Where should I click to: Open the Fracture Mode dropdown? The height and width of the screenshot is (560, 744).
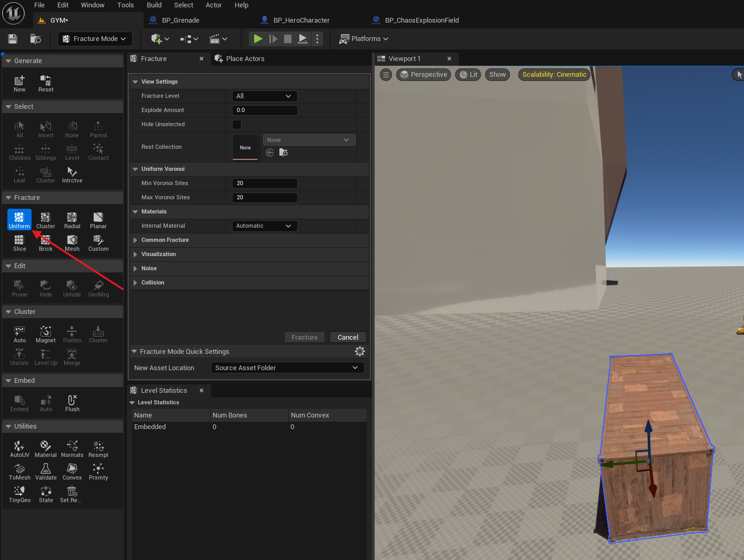tap(95, 39)
